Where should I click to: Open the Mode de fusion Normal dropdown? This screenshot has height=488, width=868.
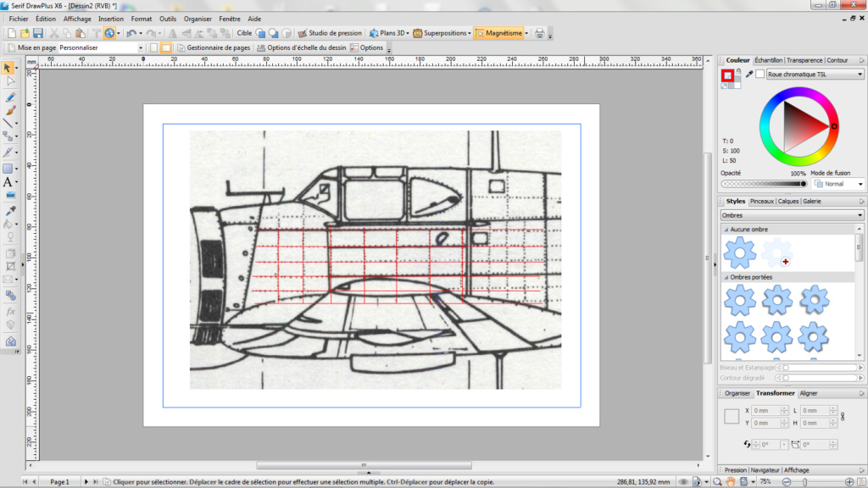pos(838,184)
